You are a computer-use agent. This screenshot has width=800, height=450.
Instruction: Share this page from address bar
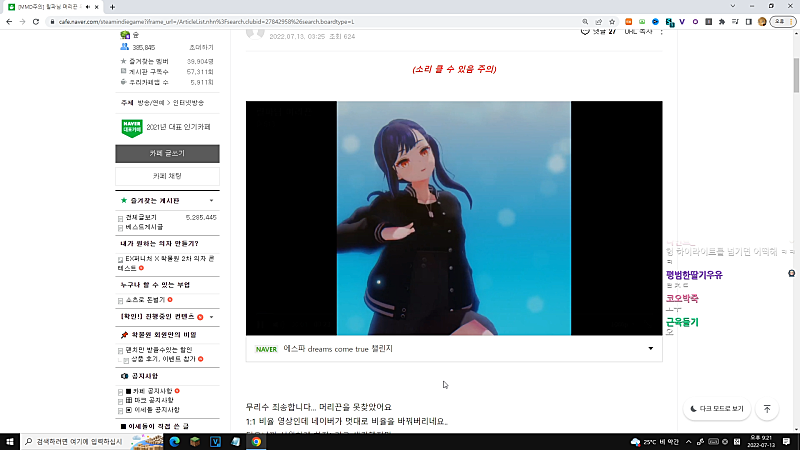coord(598,22)
